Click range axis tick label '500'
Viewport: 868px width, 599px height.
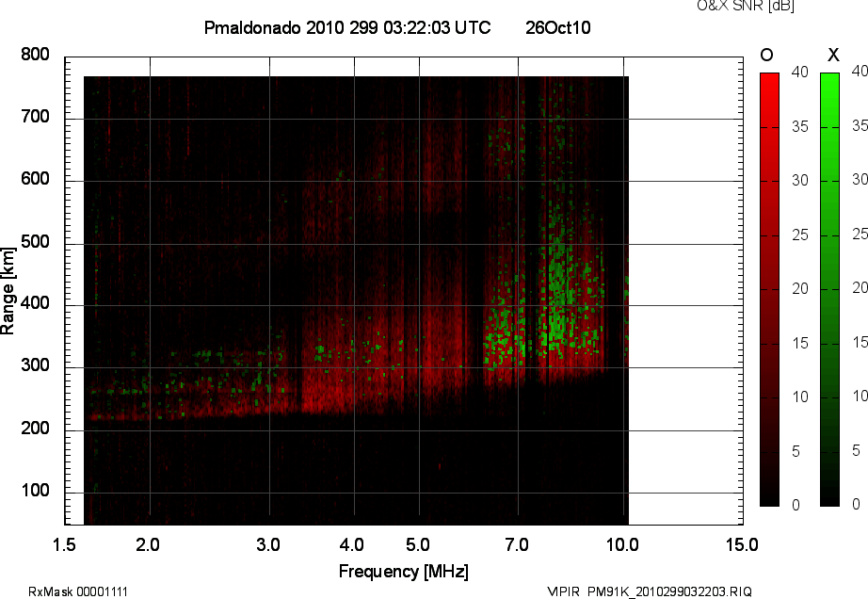coord(36,242)
